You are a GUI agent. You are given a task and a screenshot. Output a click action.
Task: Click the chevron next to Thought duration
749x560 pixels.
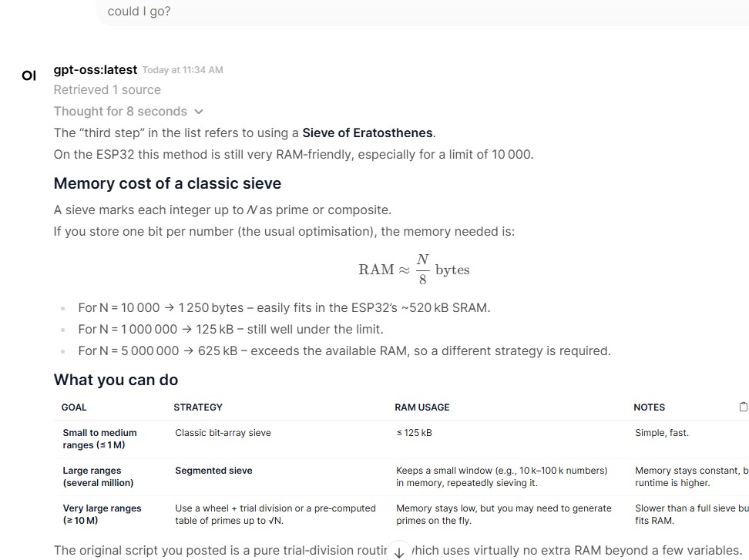pos(200,112)
